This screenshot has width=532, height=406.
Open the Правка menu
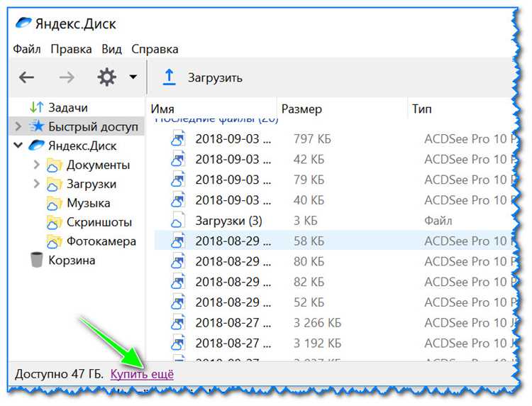coord(71,49)
